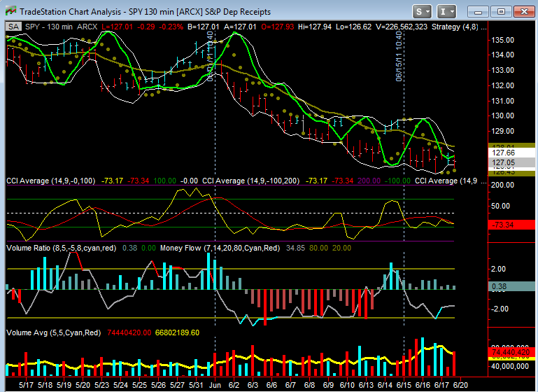Screen dimensions: 538x392
Task: Click the Volume Ratio (8,5,-5,8,cyan,red) label
Action: (61, 248)
